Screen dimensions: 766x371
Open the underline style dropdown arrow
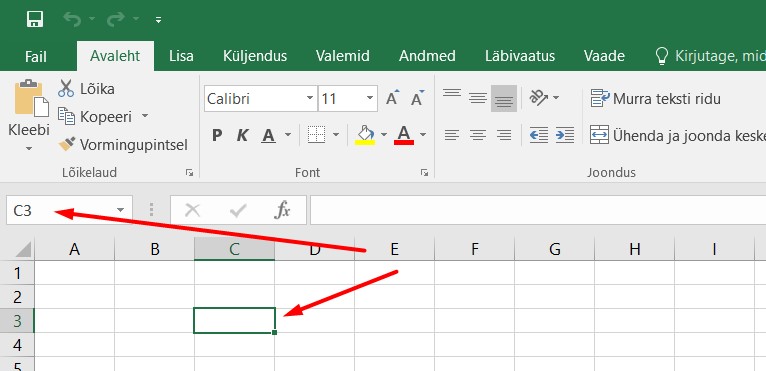(x=288, y=135)
